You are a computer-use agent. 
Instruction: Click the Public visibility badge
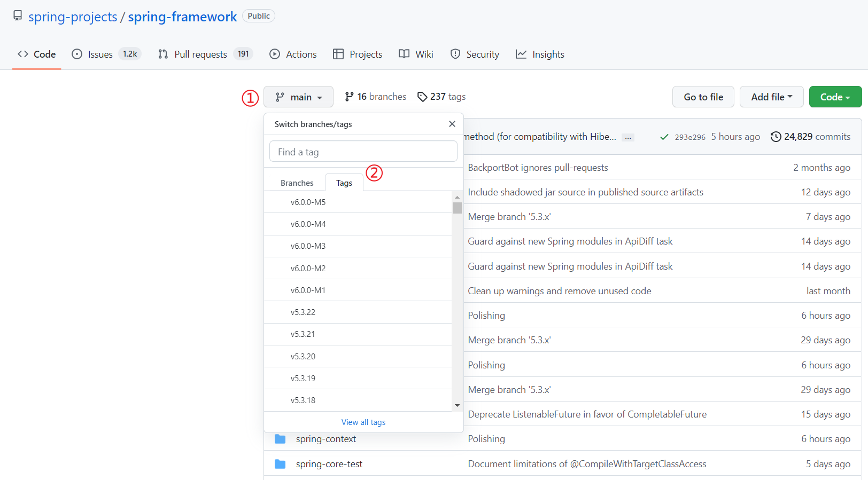[x=259, y=16]
